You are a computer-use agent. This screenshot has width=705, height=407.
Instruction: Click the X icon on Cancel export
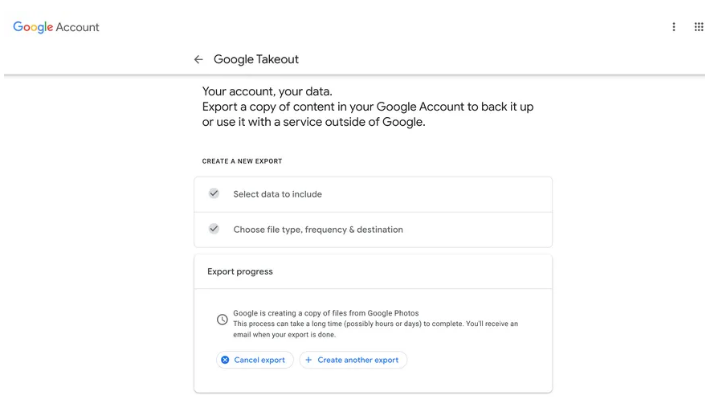click(x=225, y=360)
